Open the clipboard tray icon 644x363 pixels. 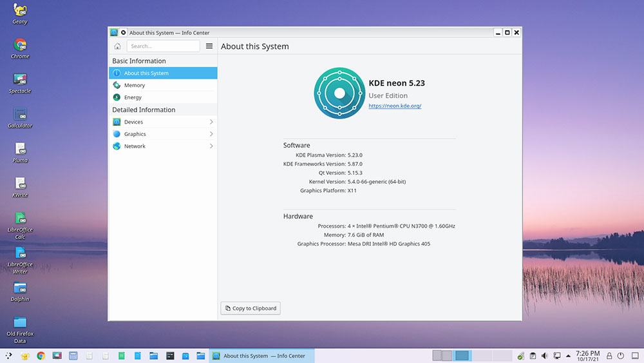[x=533, y=356]
